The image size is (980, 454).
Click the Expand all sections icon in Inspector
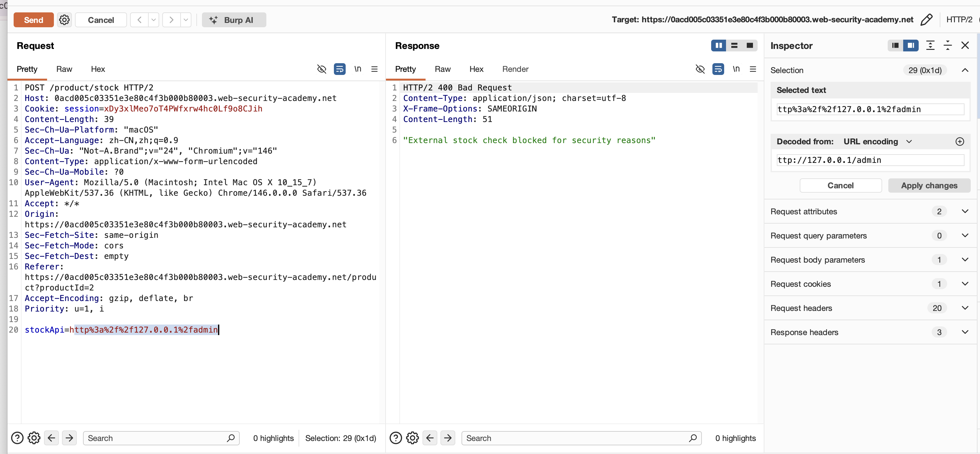pos(930,46)
